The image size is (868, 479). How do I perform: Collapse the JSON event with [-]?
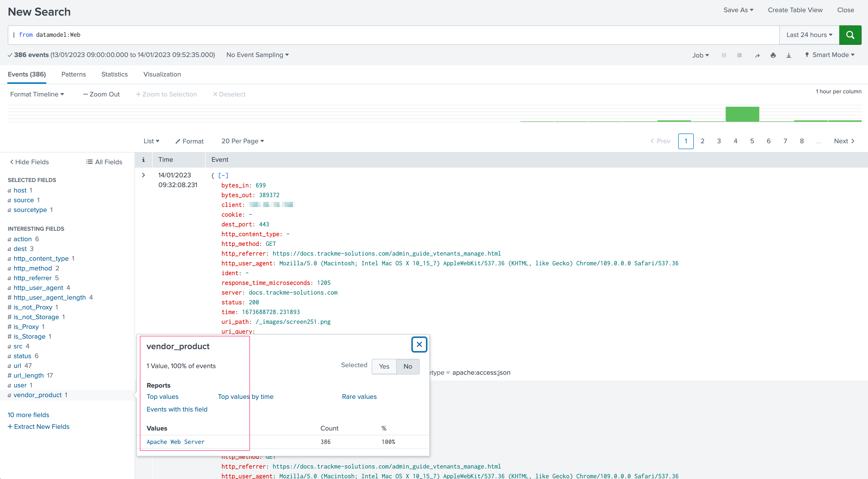[x=223, y=175]
